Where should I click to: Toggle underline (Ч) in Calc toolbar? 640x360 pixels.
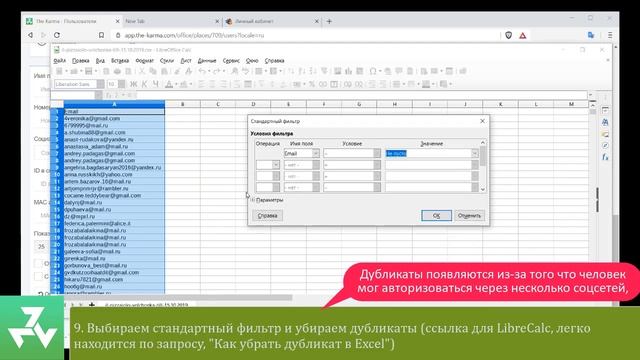pos(156,84)
